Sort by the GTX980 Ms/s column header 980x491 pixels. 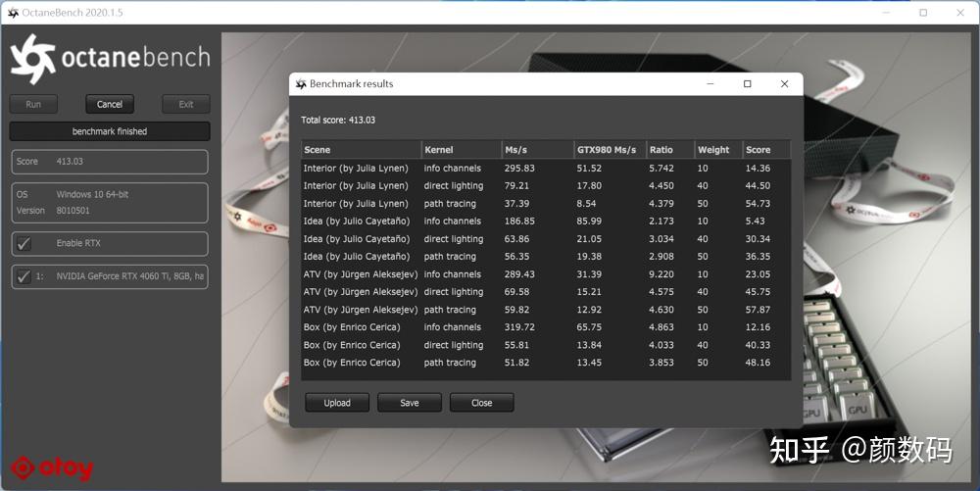click(x=610, y=150)
